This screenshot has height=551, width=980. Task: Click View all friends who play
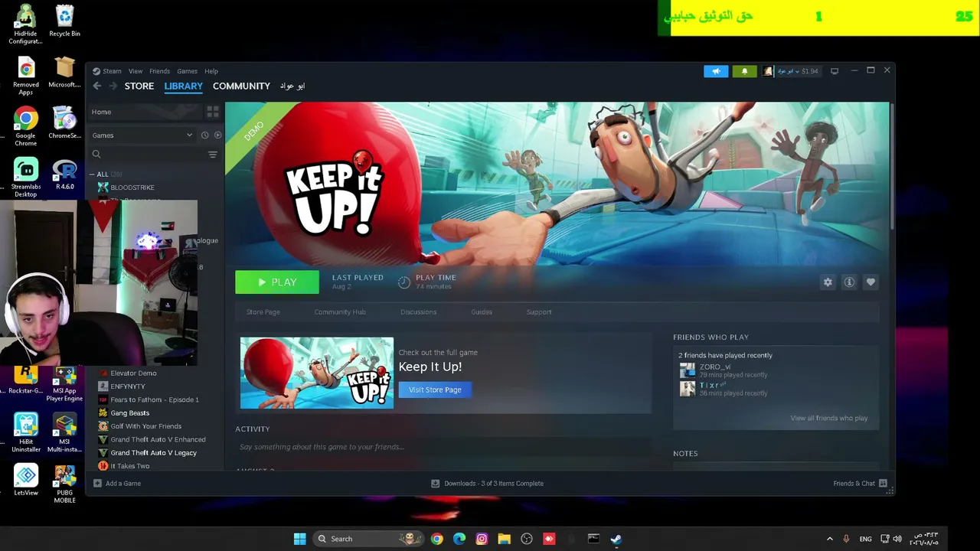pos(829,419)
